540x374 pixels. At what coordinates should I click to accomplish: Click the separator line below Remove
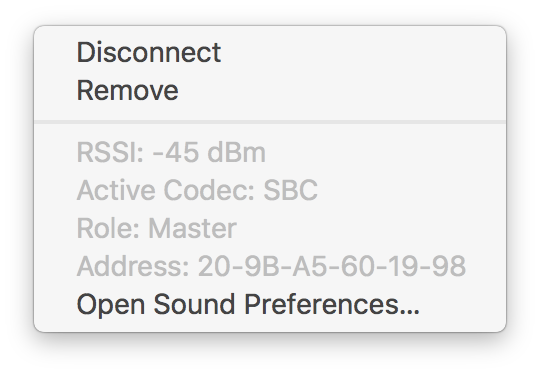click(x=270, y=122)
